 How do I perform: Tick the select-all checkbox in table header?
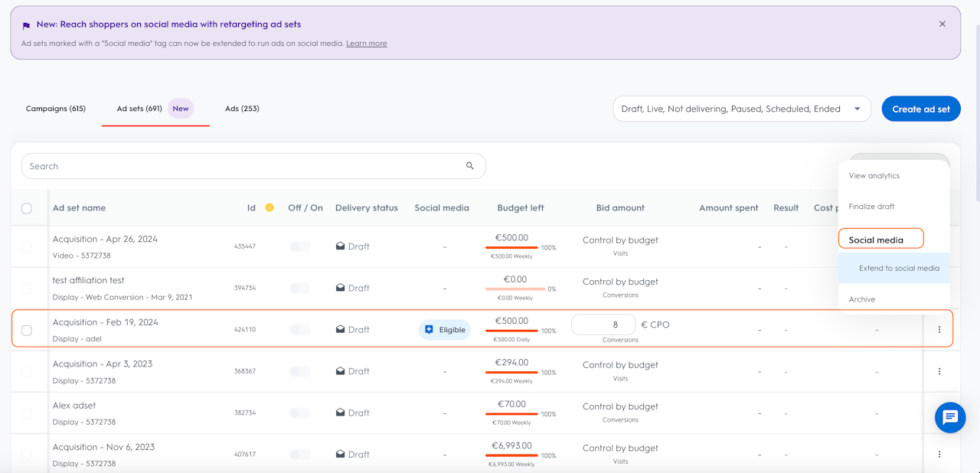coord(27,208)
